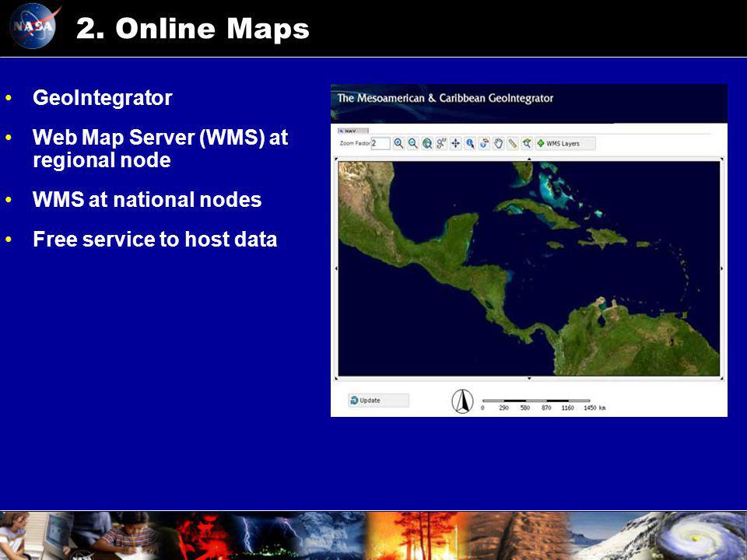Click the 'Free service to host data' bullet
Image resolution: width=747 pixels, height=560 pixels.
click(155, 239)
